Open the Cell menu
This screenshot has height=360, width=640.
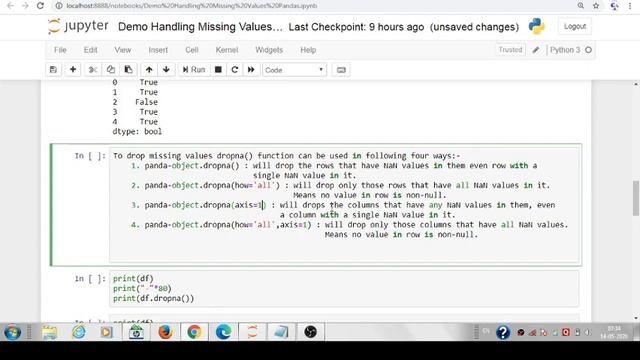[x=192, y=50]
